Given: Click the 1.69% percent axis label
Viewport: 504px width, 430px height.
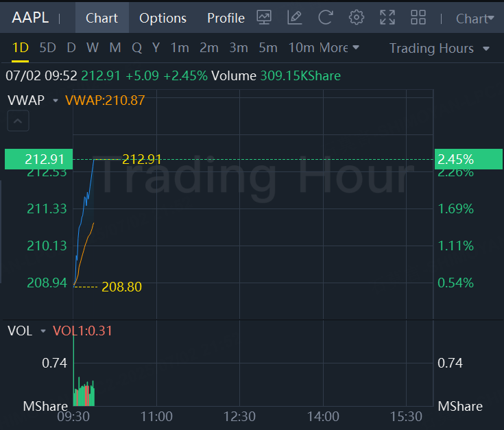Looking at the screenshot, I should pos(455,209).
